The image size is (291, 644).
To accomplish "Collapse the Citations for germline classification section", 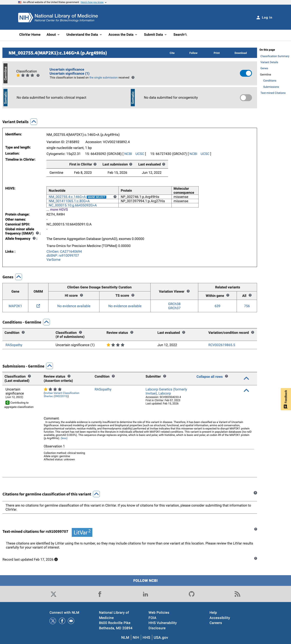I will (96, 494).
